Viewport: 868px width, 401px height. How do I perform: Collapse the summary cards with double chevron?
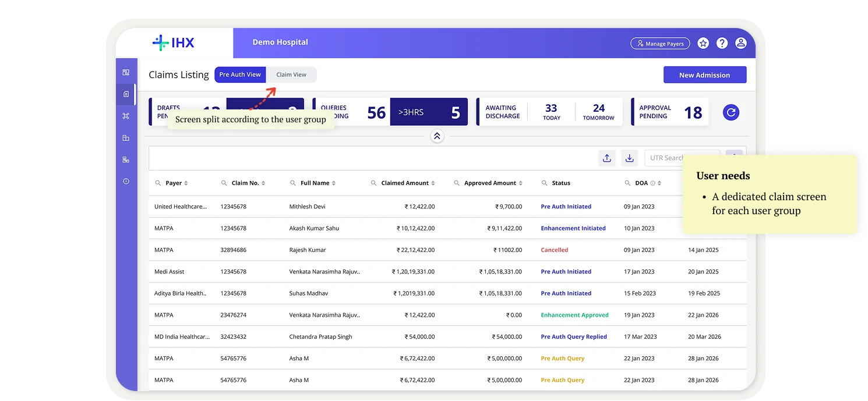(x=437, y=136)
